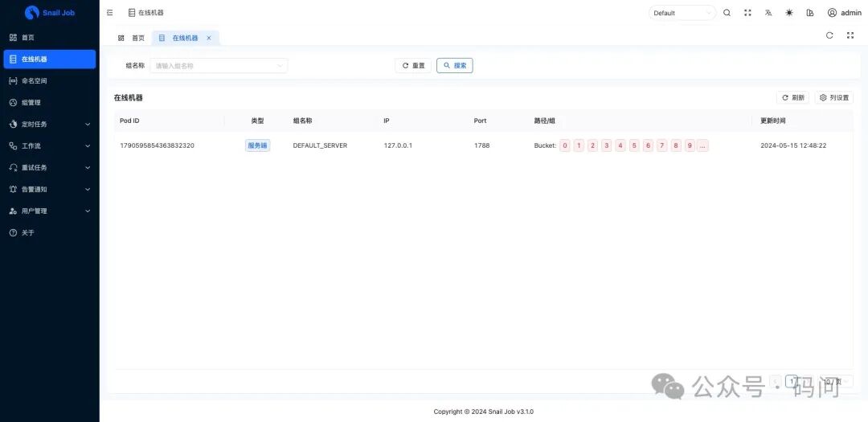Toggle light/dark theme sun icon
Screen dimensions: 868x422
pos(789,13)
